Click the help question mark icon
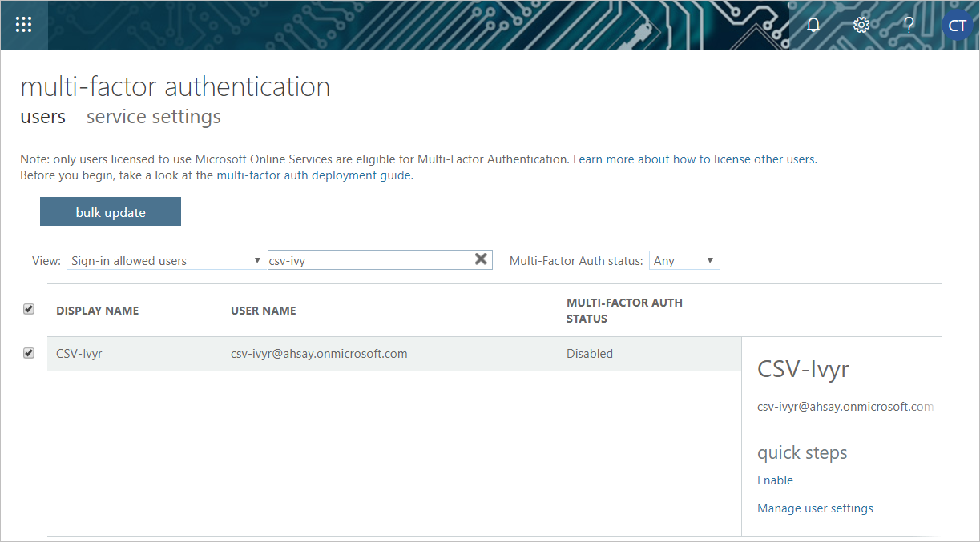Screen dimensions: 980x542 pyautogui.click(x=909, y=25)
